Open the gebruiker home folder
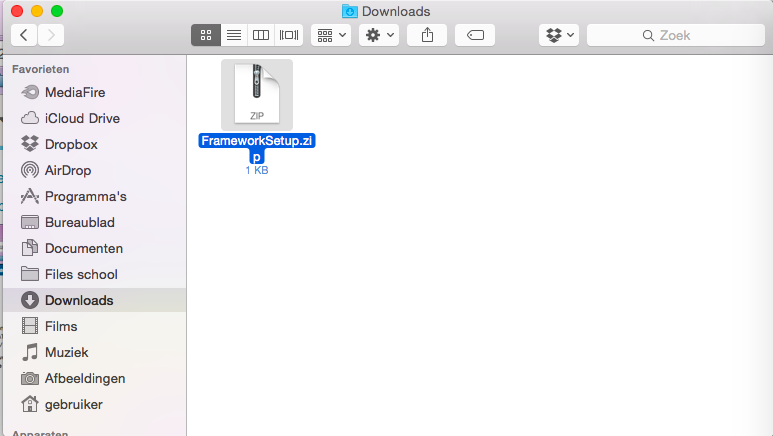 pyautogui.click(x=95, y=404)
